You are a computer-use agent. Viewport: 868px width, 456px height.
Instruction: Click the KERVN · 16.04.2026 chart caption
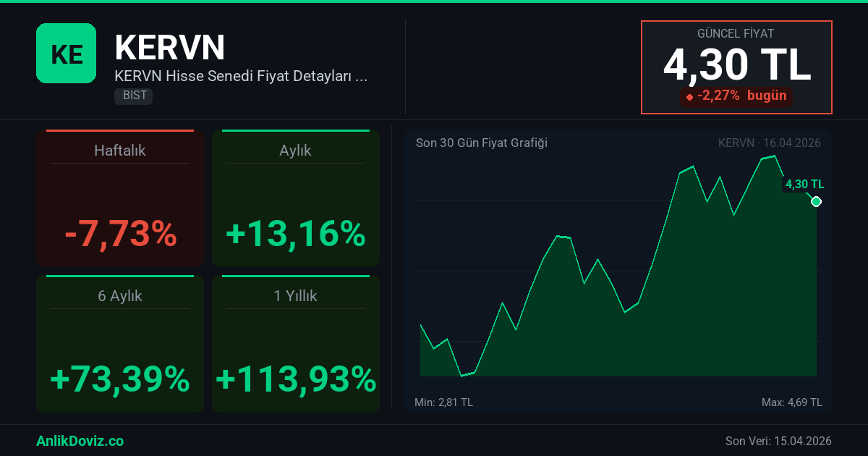point(769,143)
